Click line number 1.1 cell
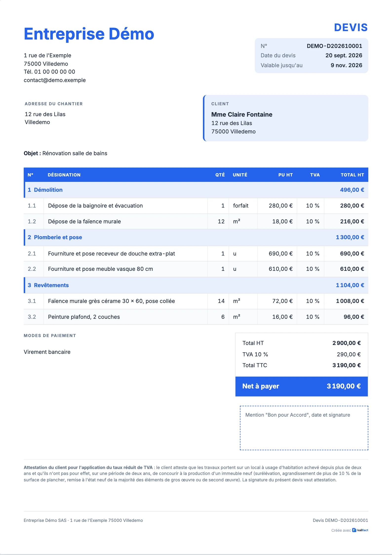 tap(34, 206)
